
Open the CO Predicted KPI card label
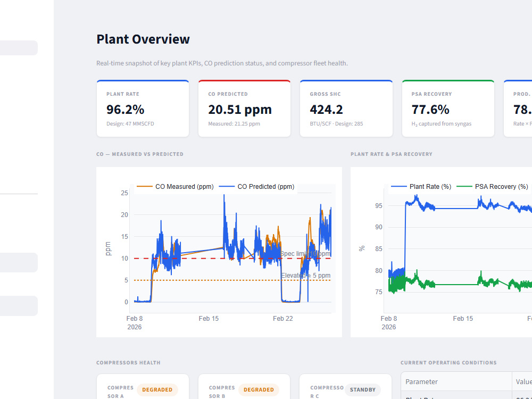point(228,94)
